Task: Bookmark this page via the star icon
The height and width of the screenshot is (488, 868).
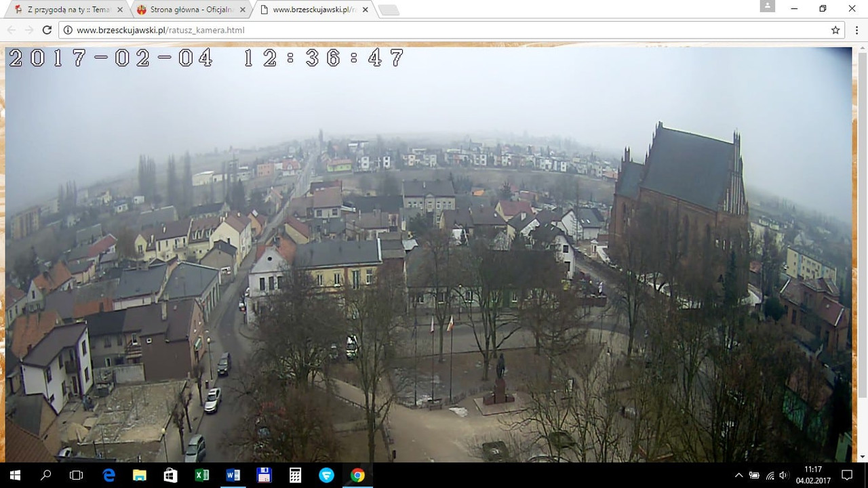Action: [835, 30]
